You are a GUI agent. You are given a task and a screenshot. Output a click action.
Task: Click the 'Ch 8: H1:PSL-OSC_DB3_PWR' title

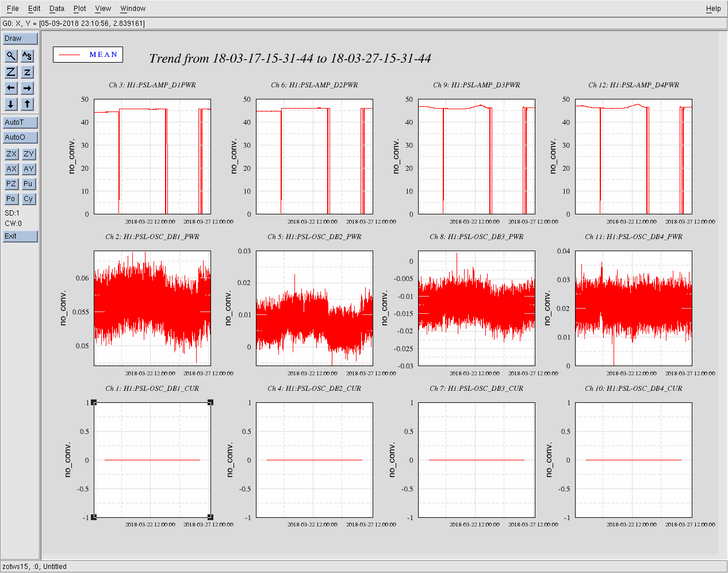tap(477, 237)
